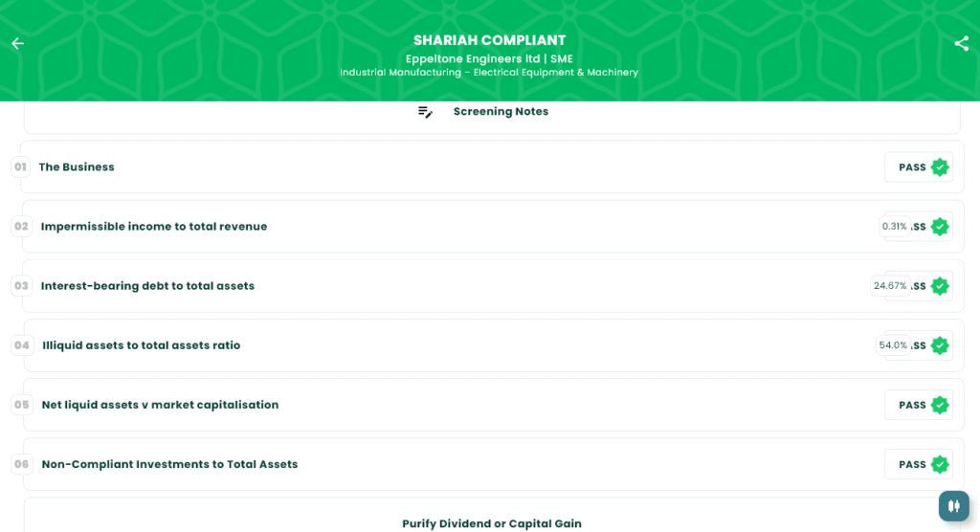Expand Non-Compliant Investments to Total Assets row
The image size is (980, 532).
(x=494, y=464)
